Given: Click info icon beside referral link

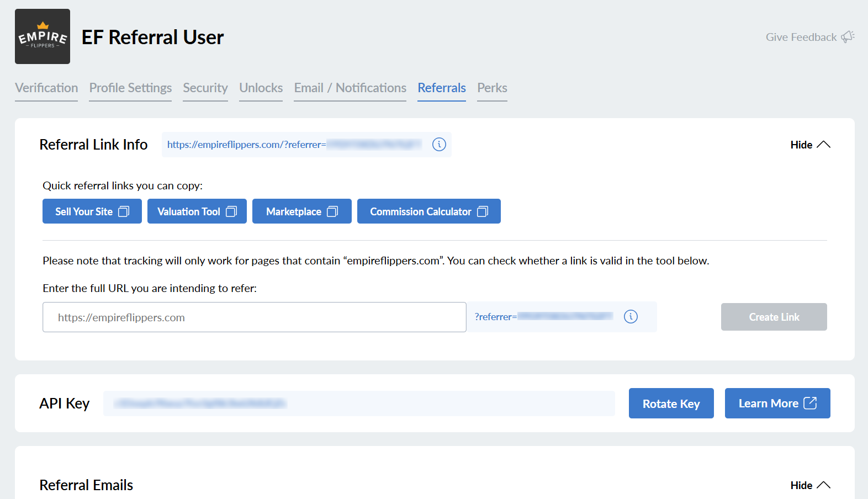Looking at the screenshot, I should [439, 145].
